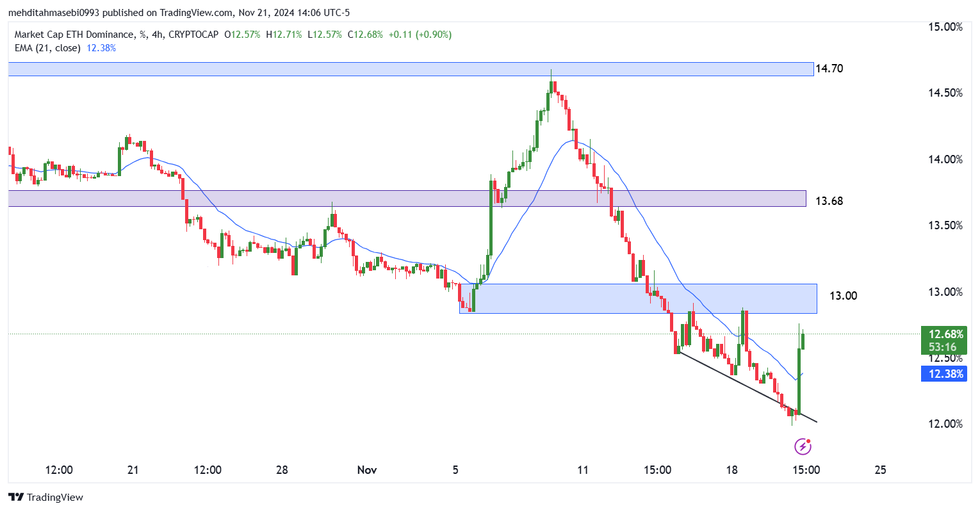Click the green current price tag 12.68%
The width and height of the screenshot is (980, 511).
tap(943, 340)
